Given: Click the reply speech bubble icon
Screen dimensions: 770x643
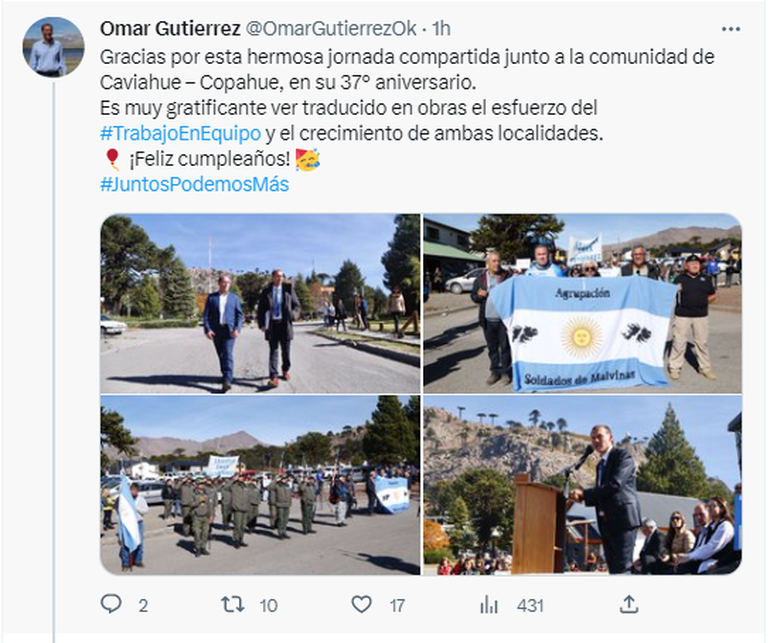Looking at the screenshot, I should [x=111, y=604].
